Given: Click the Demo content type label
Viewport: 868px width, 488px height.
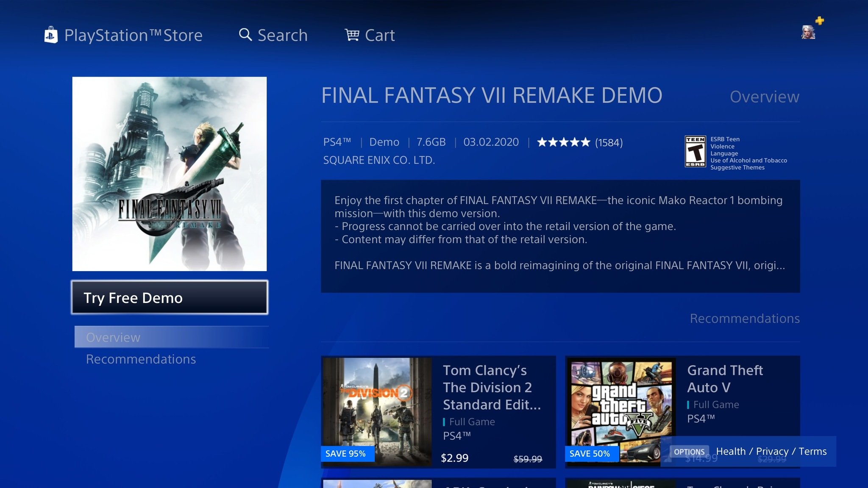Looking at the screenshot, I should pyautogui.click(x=384, y=142).
